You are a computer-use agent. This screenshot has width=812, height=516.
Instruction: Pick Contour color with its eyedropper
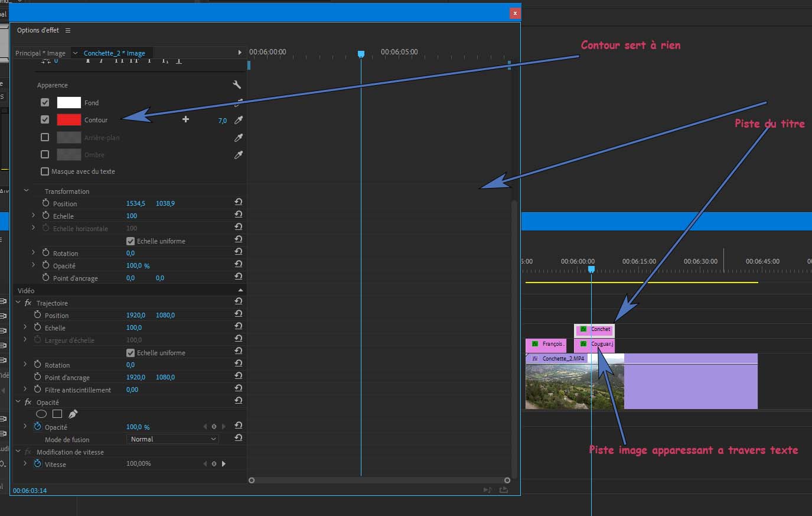[239, 120]
